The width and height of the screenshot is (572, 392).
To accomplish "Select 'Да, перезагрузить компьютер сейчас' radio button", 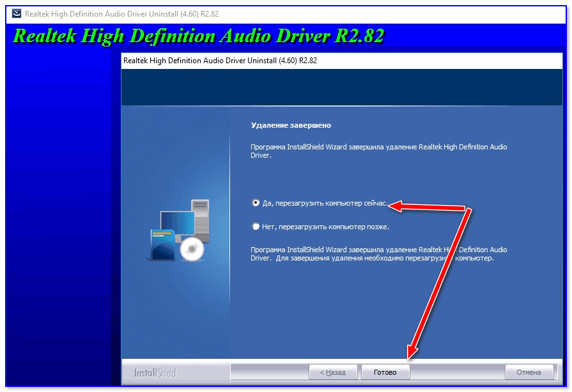I will [256, 202].
